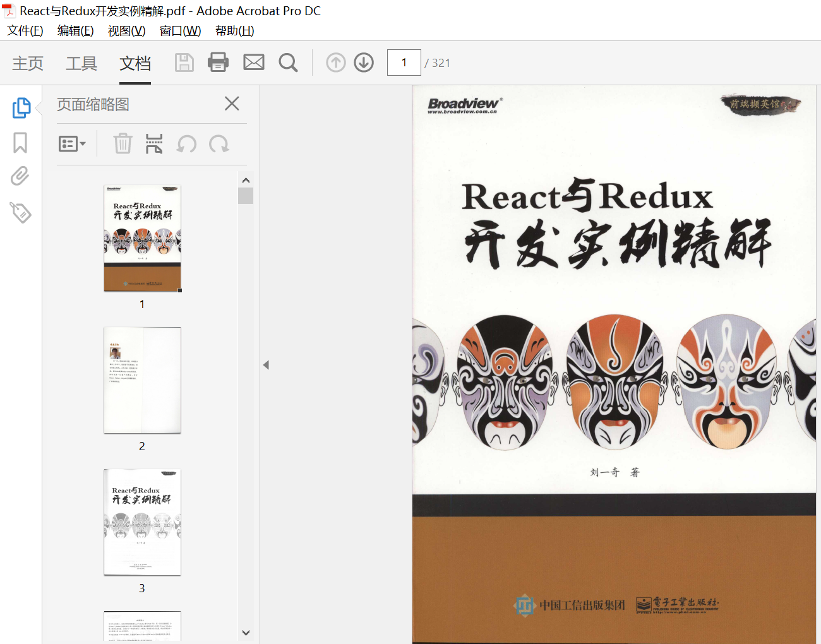Screen dimensions: 821x644
Task: Open the Find text magnifier
Action: pyautogui.click(x=288, y=63)
